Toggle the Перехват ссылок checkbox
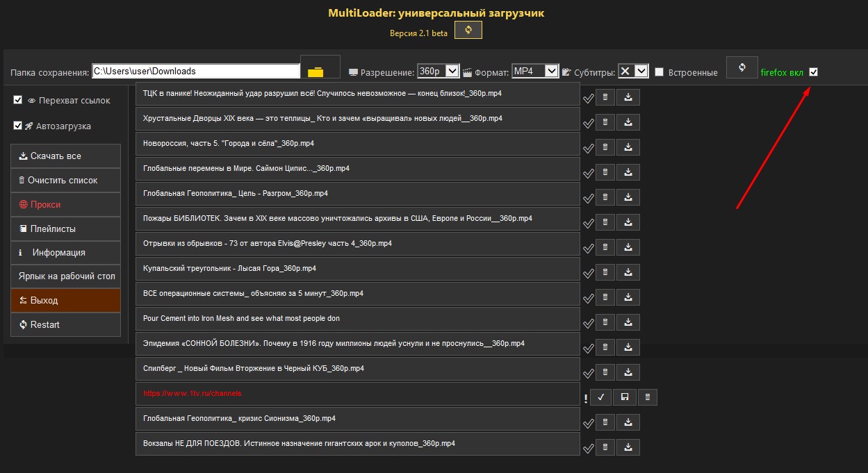 point(18,100)
